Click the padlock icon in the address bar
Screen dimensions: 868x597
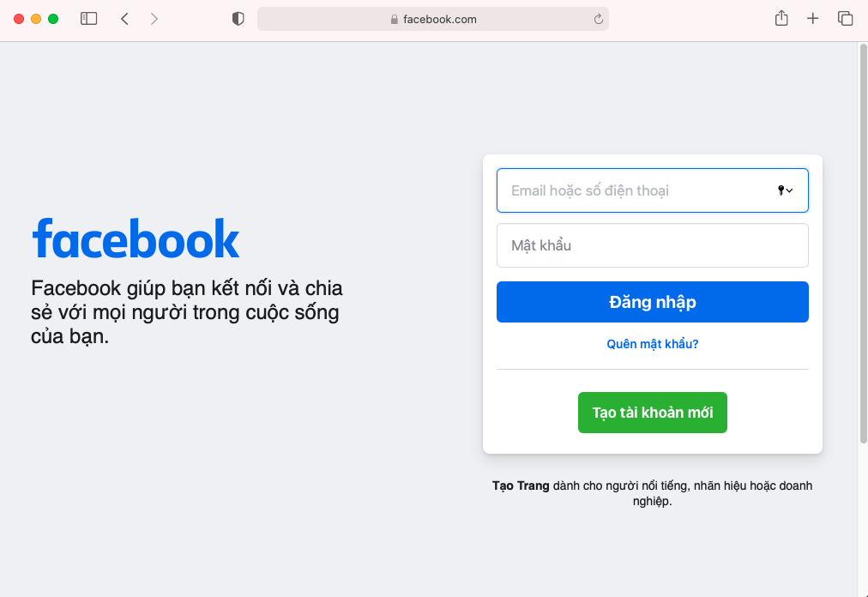pos(395,20)
